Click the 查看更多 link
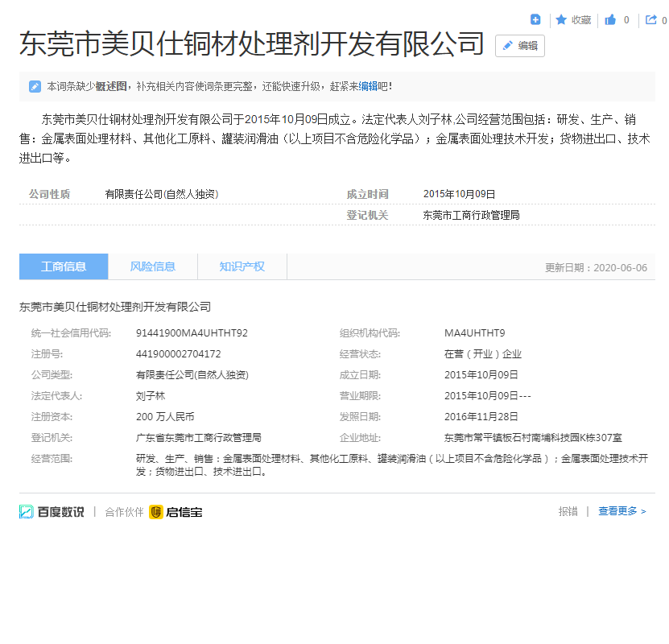 pos(622,511)
